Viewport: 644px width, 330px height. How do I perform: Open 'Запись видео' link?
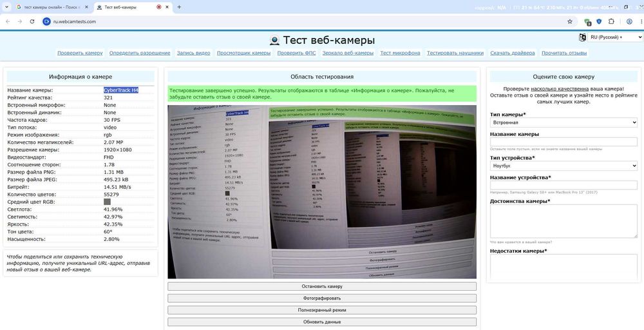click(x=193, y=53)
